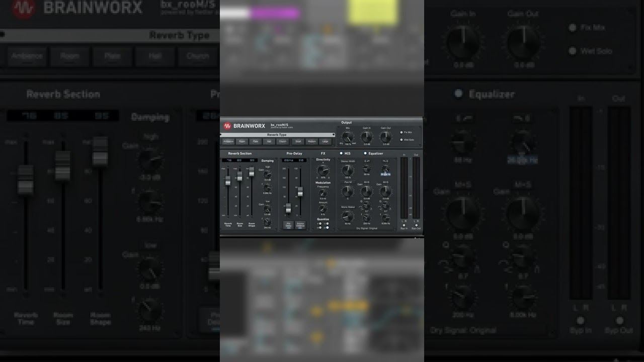The height and width of the screenshot is (362, 644).
Task: Select Quantize value 8
Action: click(x=320, y=224)
